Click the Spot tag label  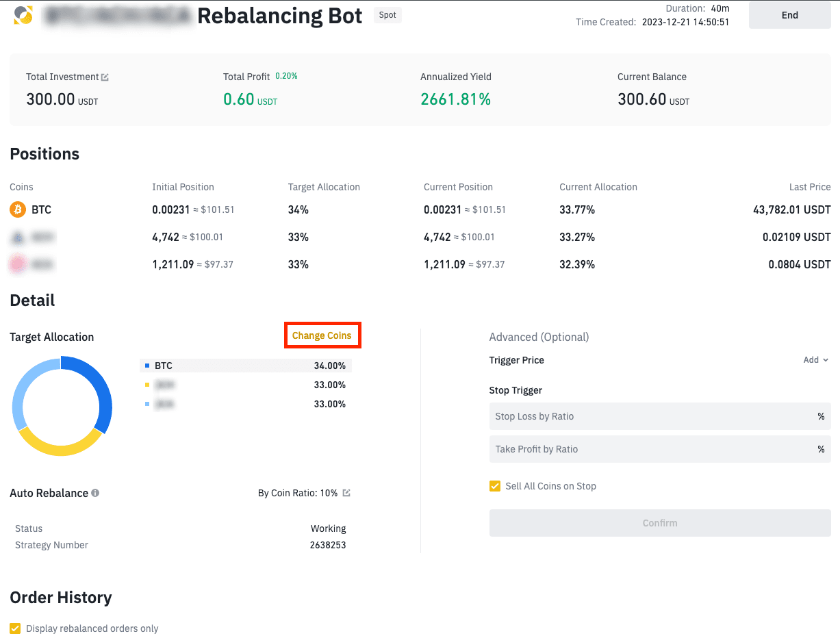(387, 15)
